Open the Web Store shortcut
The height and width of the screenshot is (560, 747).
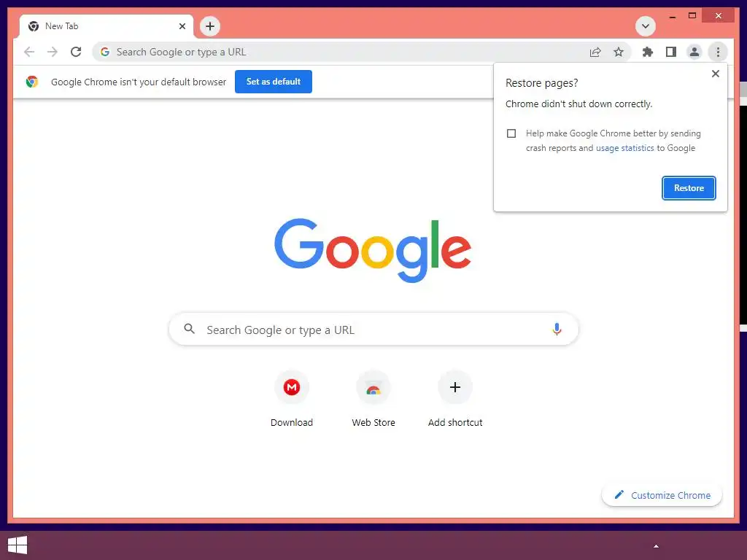[373, 399]
